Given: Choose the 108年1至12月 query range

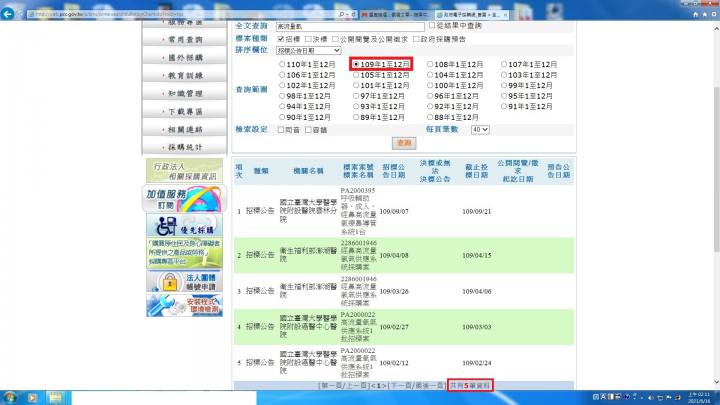Looking at the screenshot, I should (429, 64).
